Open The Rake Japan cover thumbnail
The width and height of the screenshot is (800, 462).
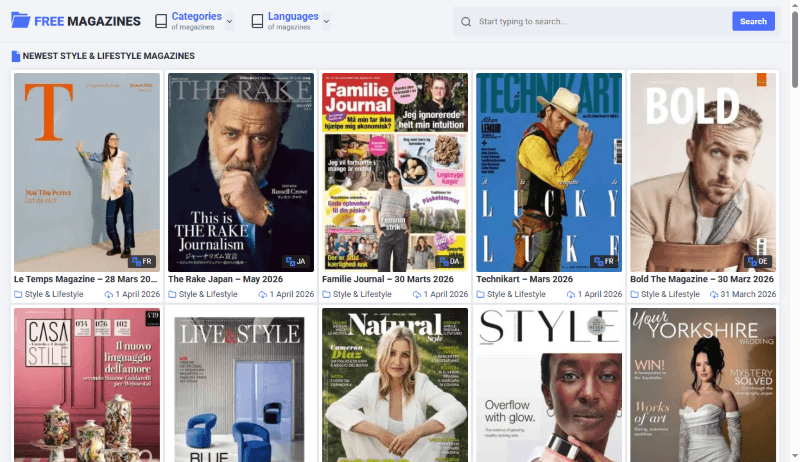pyautogui.click(x=241, y=172)
